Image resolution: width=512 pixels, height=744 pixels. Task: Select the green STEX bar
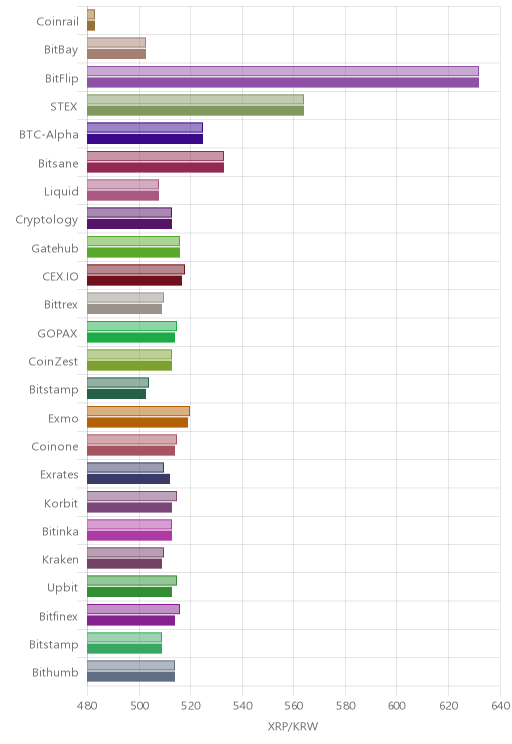[195, 111]
